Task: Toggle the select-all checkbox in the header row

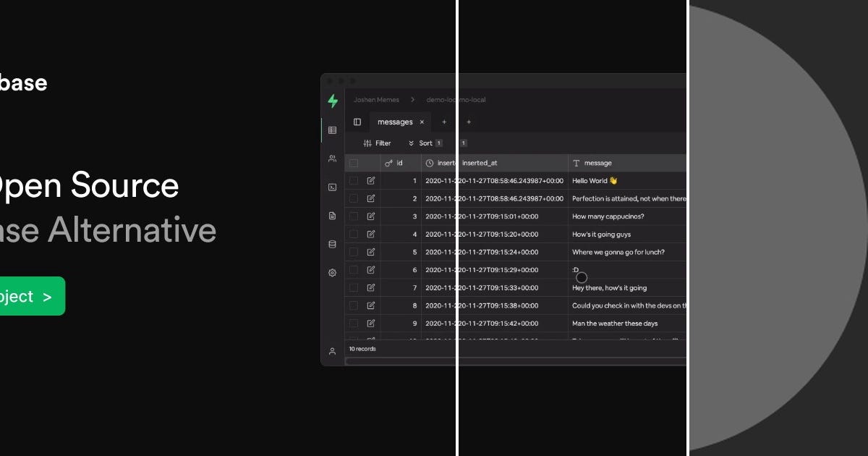Action: pyautogui.click(x=354, y=163)
